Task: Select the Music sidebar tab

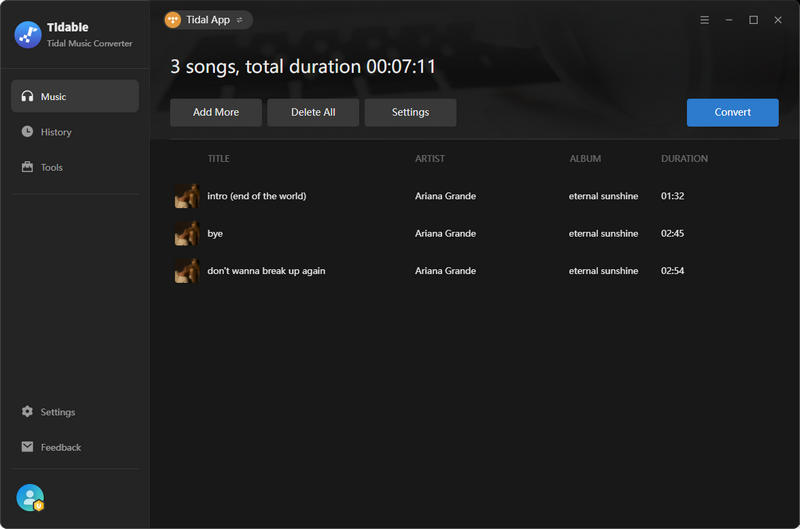Action: tap(75, 96)
